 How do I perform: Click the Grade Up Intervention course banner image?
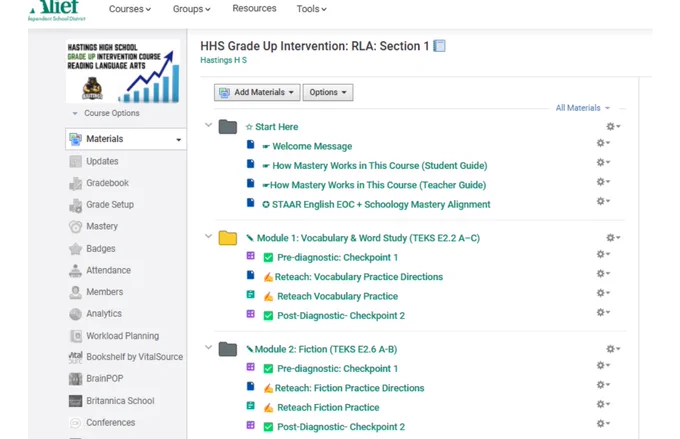(x=123, y=72)
